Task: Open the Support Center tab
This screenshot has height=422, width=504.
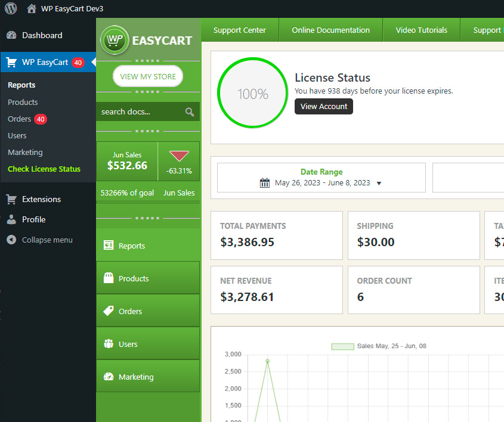Action: (239, 30)
